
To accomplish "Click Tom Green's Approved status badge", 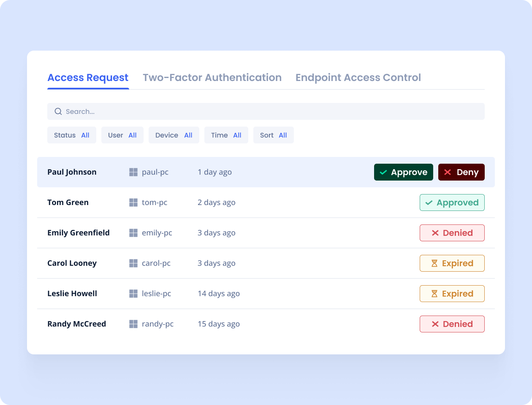I will pyautogui.click(x=452, y=202).
